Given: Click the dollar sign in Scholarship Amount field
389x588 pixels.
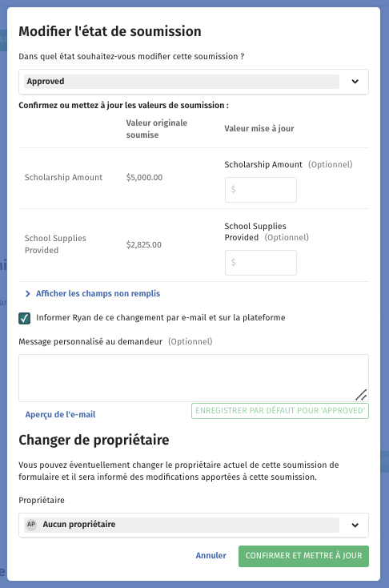Looking at the screenshot, I should pos(234,189).
